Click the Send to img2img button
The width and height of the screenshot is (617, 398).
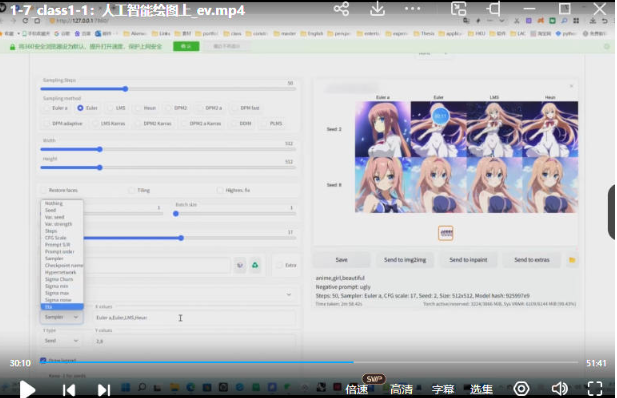point(405,260)
